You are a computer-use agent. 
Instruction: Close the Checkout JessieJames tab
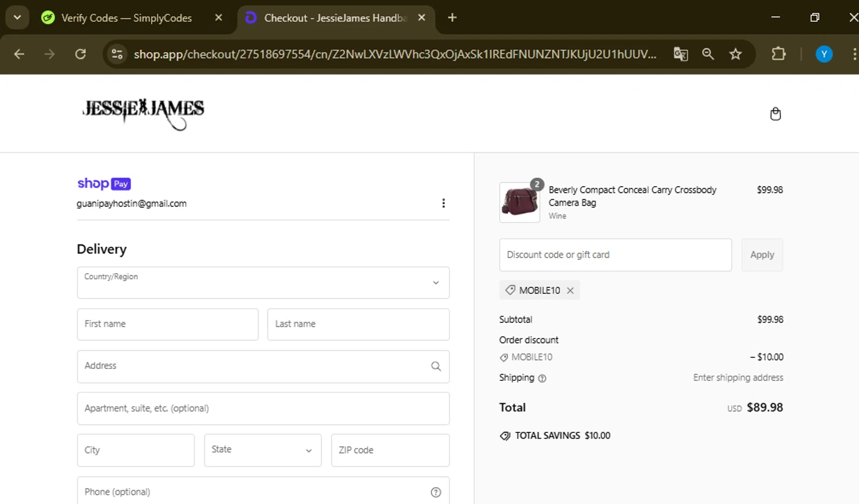click(x=421, y=18)
